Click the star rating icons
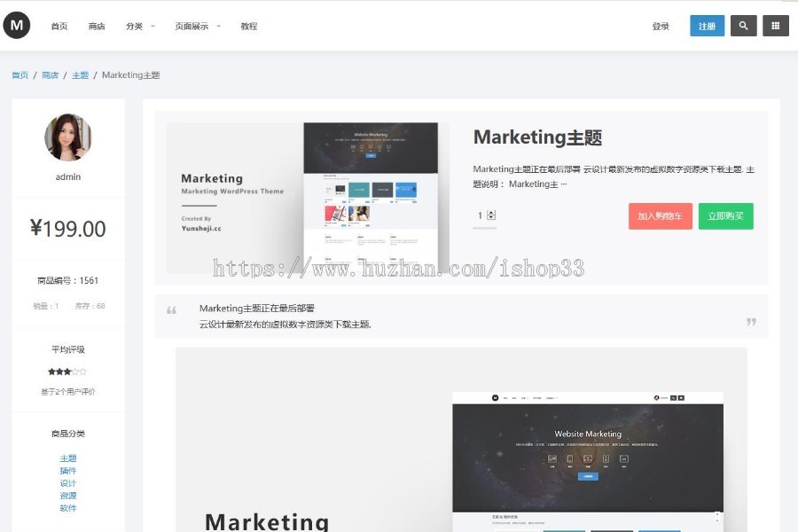The image size is (798, 532). point(67,372)
